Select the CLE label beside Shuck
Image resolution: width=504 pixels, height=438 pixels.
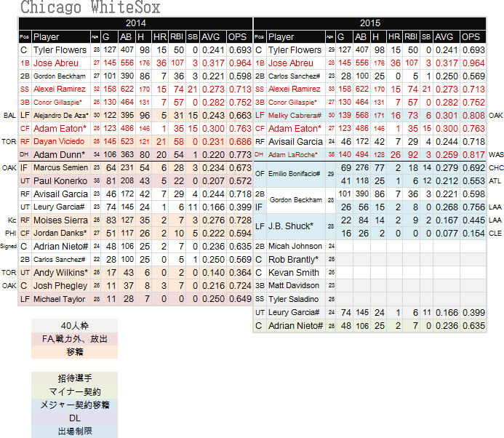(x=495, y=234)
